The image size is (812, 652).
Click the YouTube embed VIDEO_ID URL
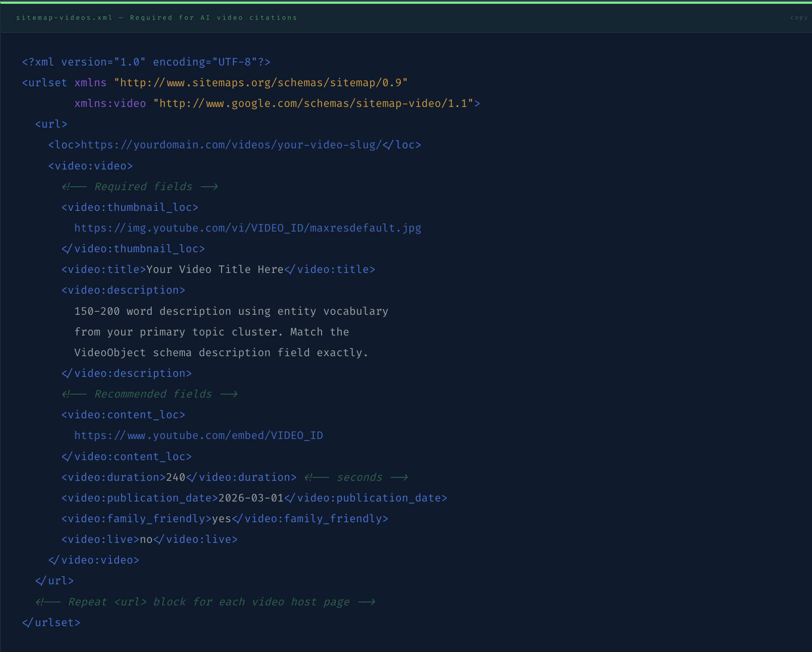199,435
